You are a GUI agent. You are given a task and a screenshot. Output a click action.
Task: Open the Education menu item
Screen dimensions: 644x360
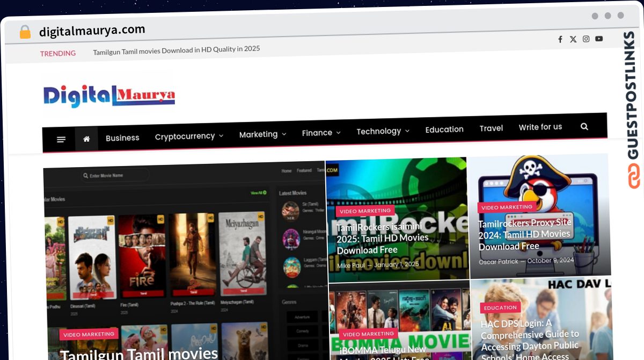coord(444,129)
